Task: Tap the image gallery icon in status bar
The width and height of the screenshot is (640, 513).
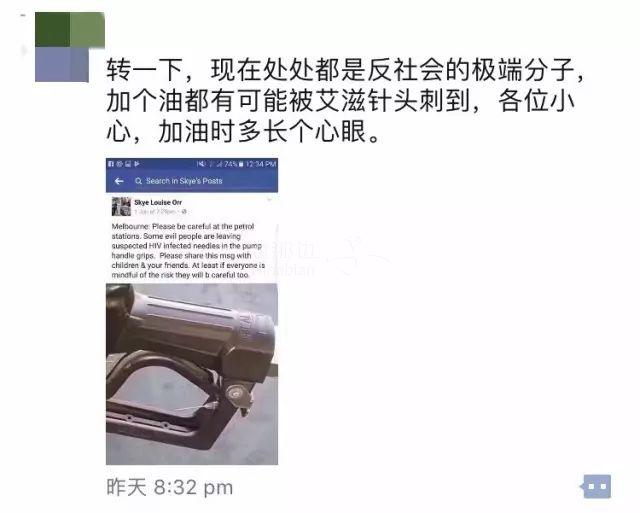Action: [128, 164]
